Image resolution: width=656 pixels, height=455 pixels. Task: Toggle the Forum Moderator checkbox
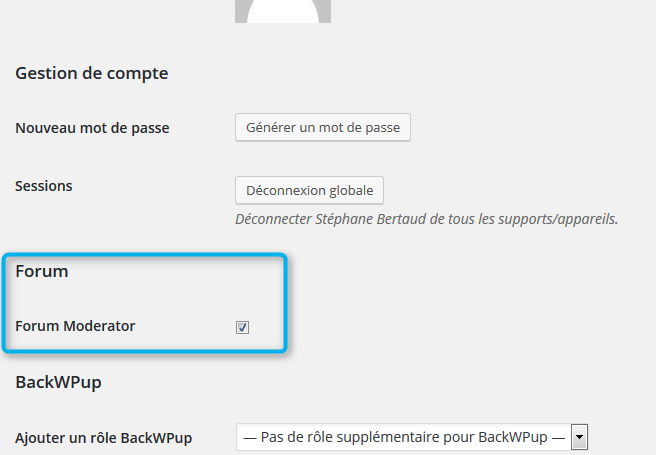point(242,327)
